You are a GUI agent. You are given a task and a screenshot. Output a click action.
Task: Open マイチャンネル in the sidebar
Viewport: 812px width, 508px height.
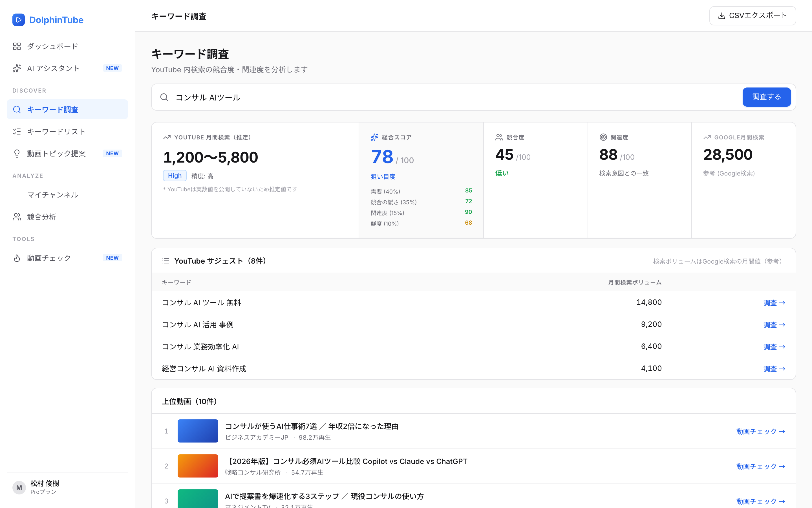[67, 195]
